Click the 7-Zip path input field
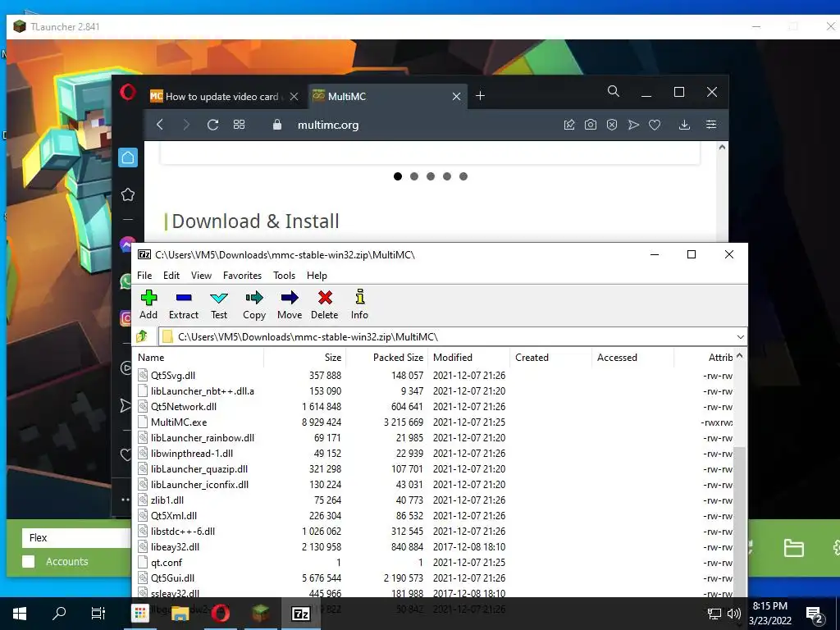The width and height of the screenshot is (840, 630). point(445,337)
